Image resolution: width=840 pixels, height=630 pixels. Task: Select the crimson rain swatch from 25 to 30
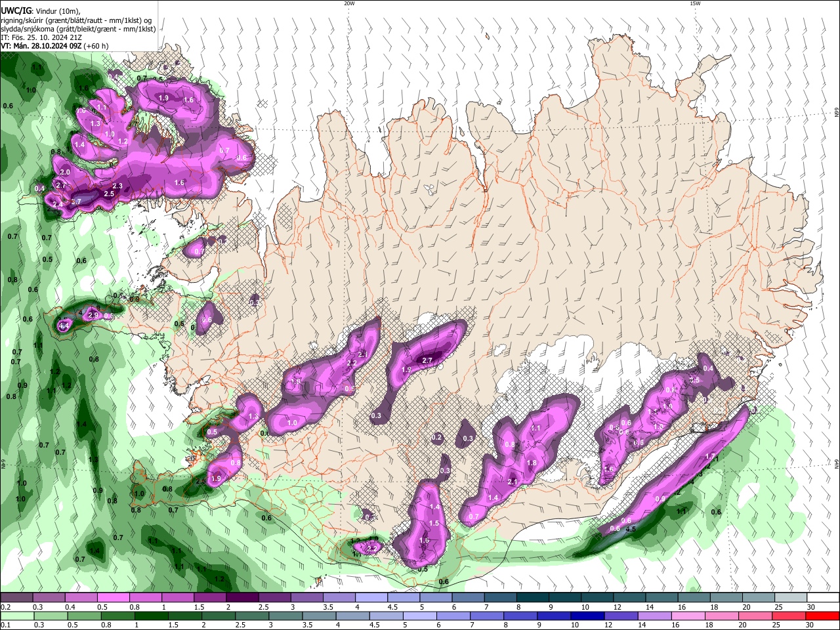[790, 616]
